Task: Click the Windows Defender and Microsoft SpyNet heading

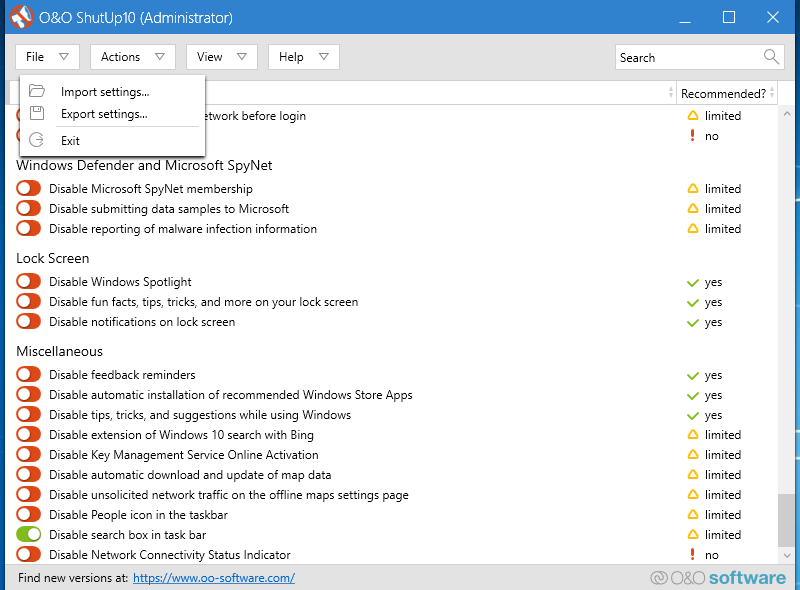Action: (x=144, y=165)
